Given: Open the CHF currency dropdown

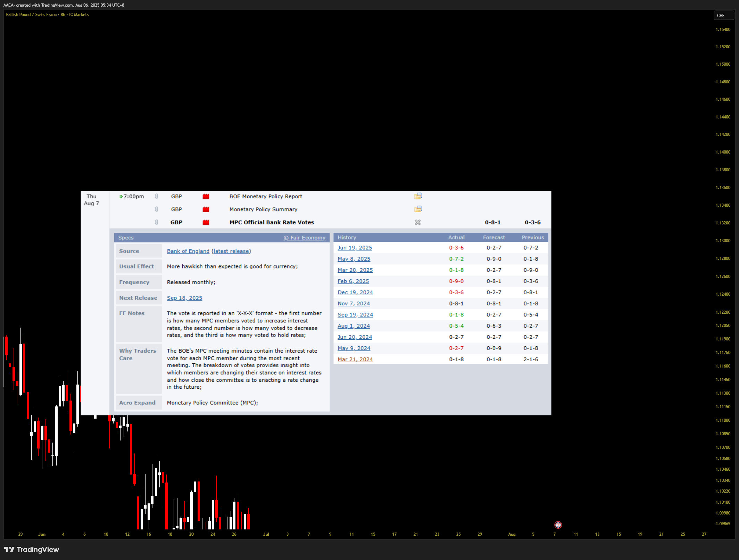Looking at the screenshot, I should [724, 15].
